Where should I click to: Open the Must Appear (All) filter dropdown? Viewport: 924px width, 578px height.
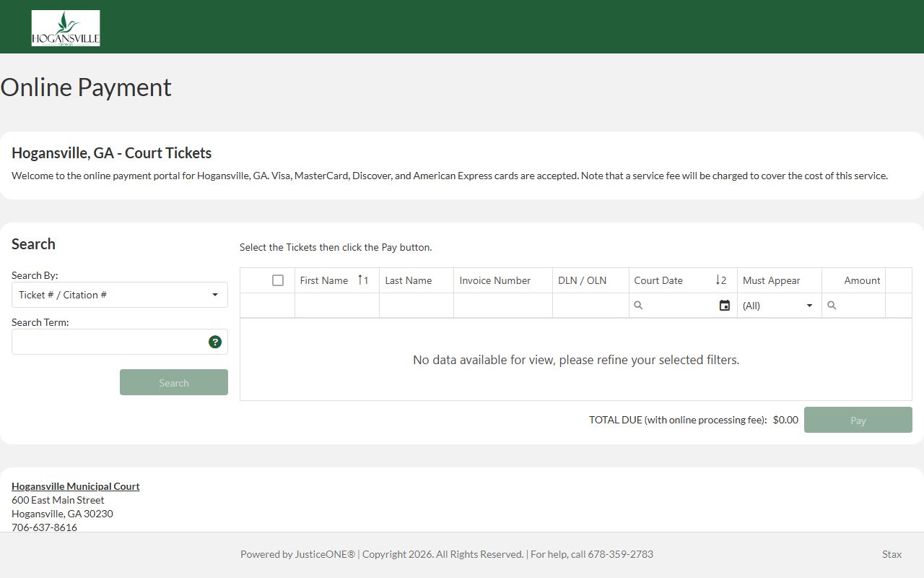pyautogui.click(x=779, y=306)
